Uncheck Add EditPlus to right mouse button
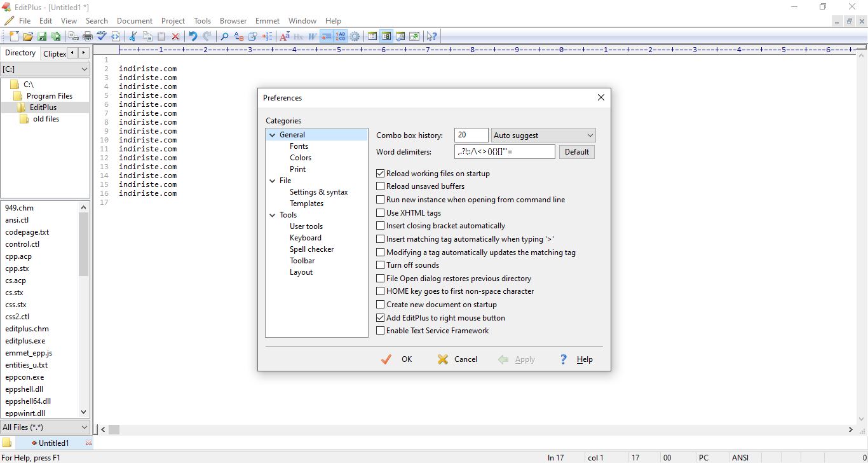 click(x=381, y=317)
